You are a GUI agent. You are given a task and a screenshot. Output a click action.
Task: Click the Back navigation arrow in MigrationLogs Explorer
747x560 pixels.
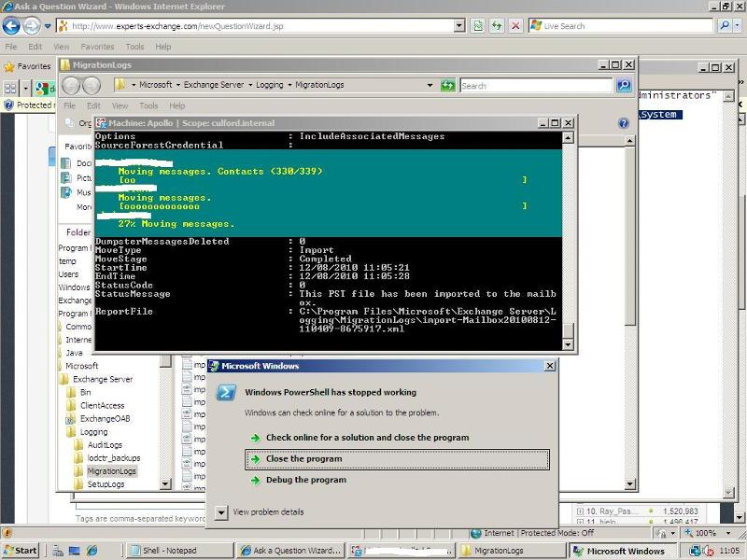point(70,85)
